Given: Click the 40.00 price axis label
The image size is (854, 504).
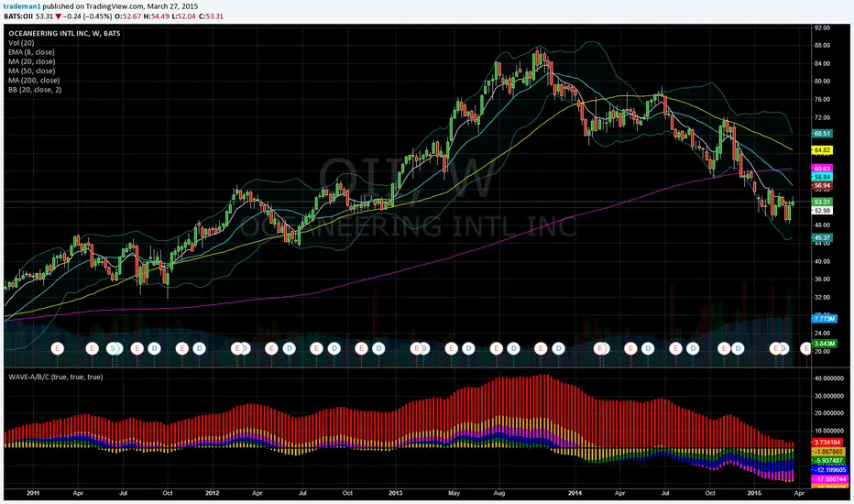Looking at the screenshot, I should point(821,261).
